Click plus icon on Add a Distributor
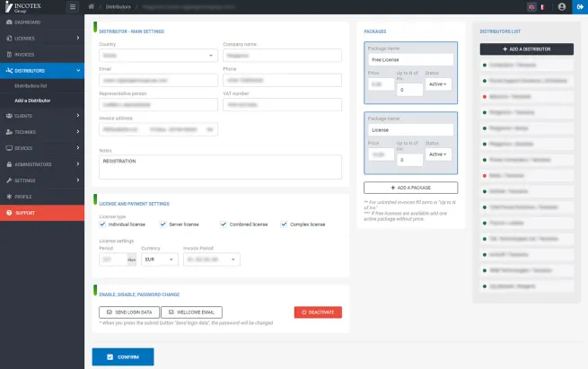Screen dimensions: 588x369 [505, 49]
